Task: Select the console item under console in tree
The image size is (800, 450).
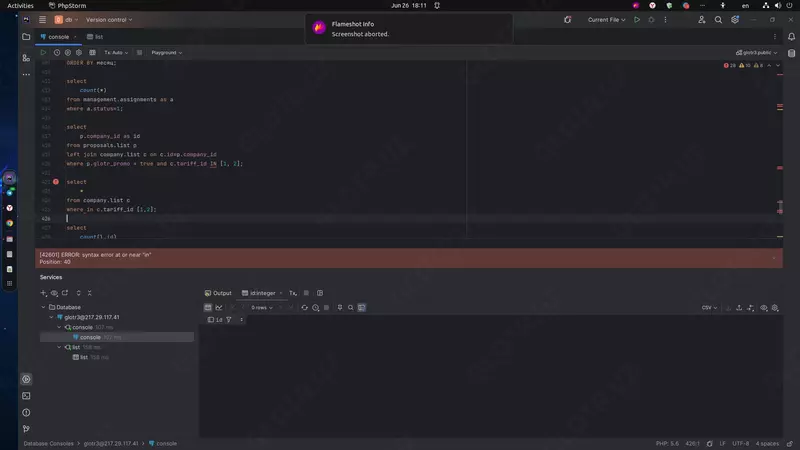Action: (x=90, y=337)
